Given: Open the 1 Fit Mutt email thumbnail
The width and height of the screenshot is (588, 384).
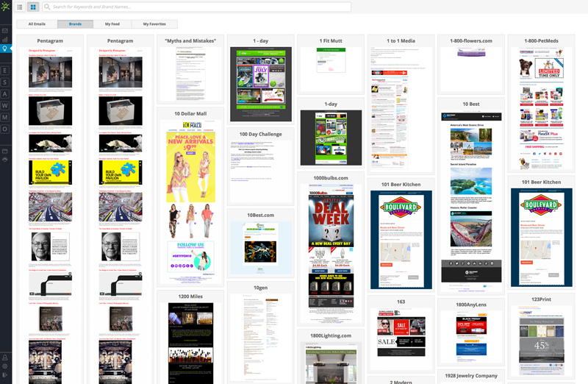Looking at the screenshot, I should point(331,69).
